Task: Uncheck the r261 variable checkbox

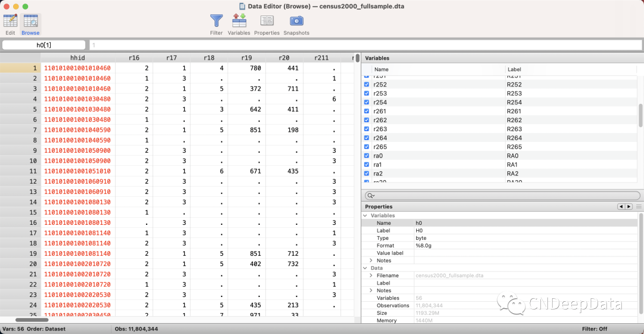Action: click(x=367, y=111)
